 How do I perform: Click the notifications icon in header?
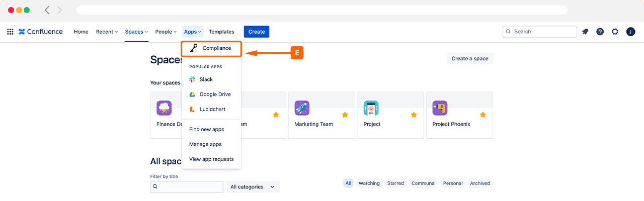pyautogui.click(x=585, y=32)
